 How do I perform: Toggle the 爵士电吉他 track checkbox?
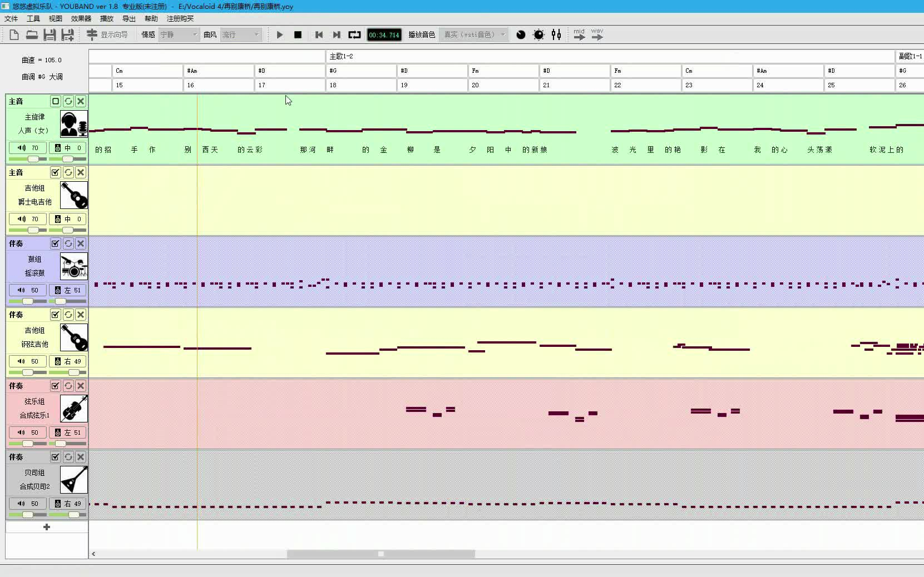55,172
